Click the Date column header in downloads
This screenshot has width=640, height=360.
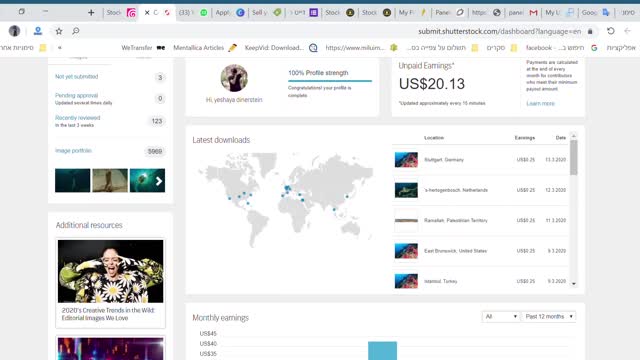560,138
